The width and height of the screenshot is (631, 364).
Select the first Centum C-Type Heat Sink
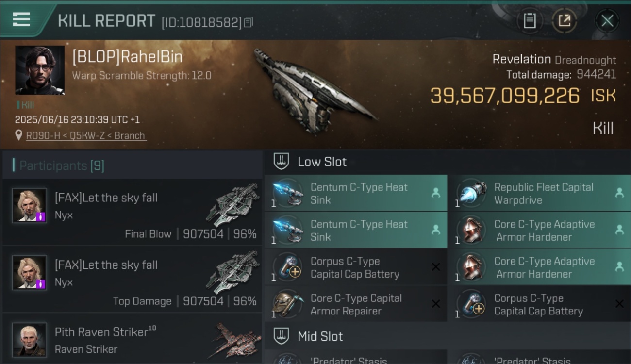356,193
